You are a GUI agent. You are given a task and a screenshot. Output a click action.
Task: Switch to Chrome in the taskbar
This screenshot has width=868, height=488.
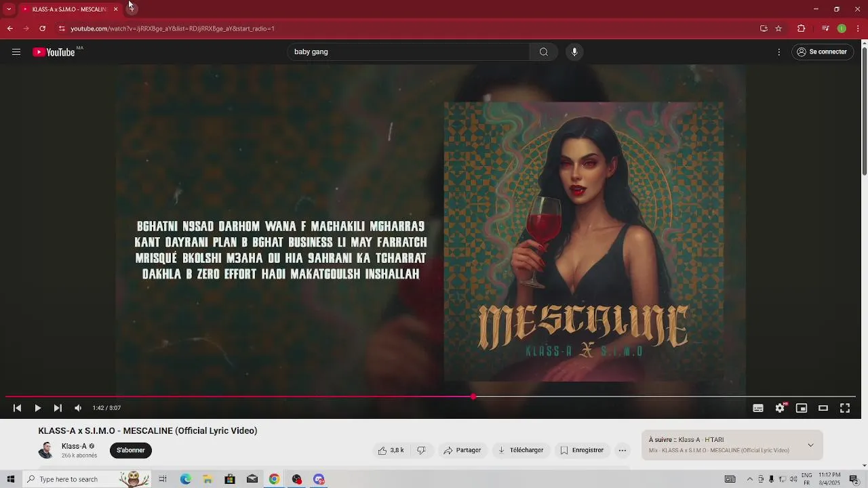coord(274,479)
